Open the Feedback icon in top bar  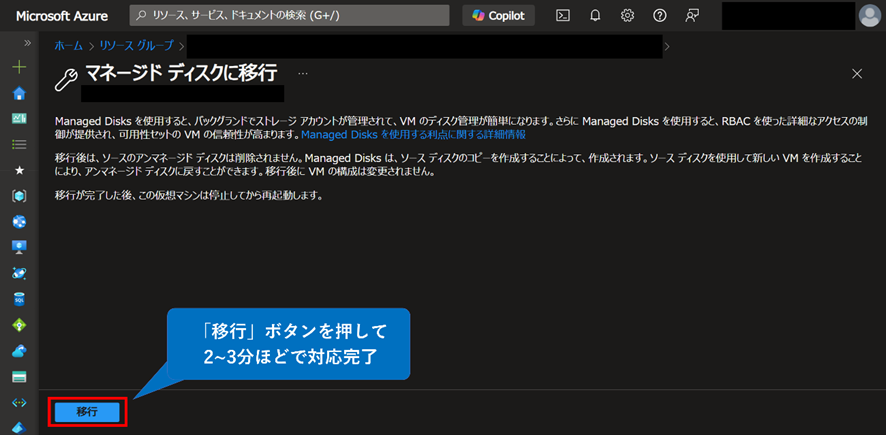tap(692, 16)
